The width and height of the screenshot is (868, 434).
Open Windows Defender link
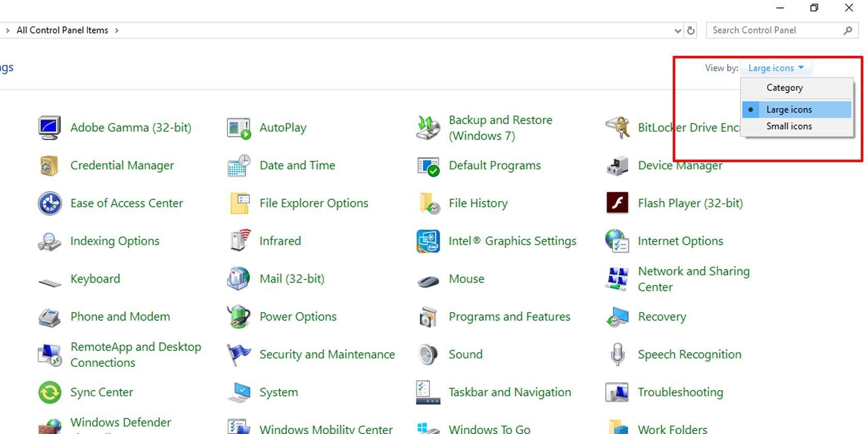coord(120,423)
